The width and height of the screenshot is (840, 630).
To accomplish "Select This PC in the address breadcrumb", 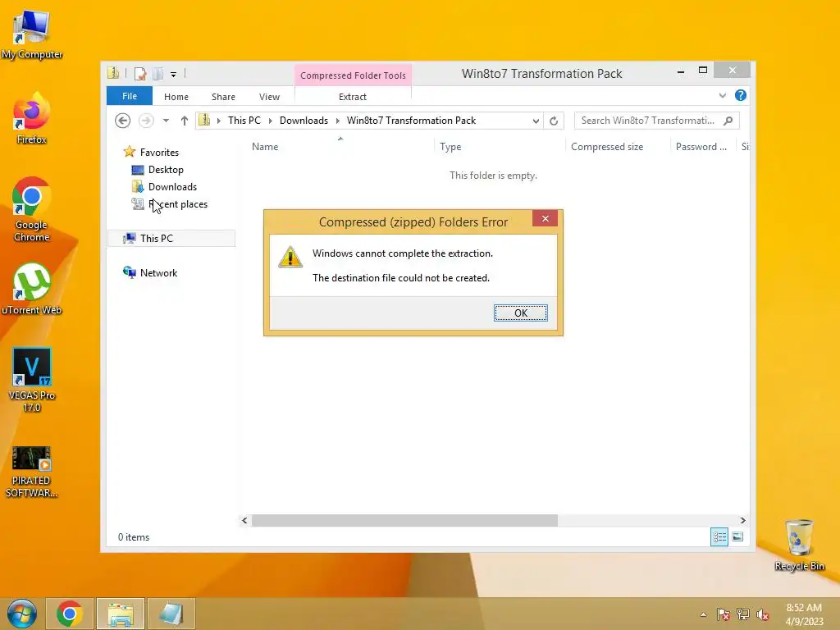I will 244,121.
